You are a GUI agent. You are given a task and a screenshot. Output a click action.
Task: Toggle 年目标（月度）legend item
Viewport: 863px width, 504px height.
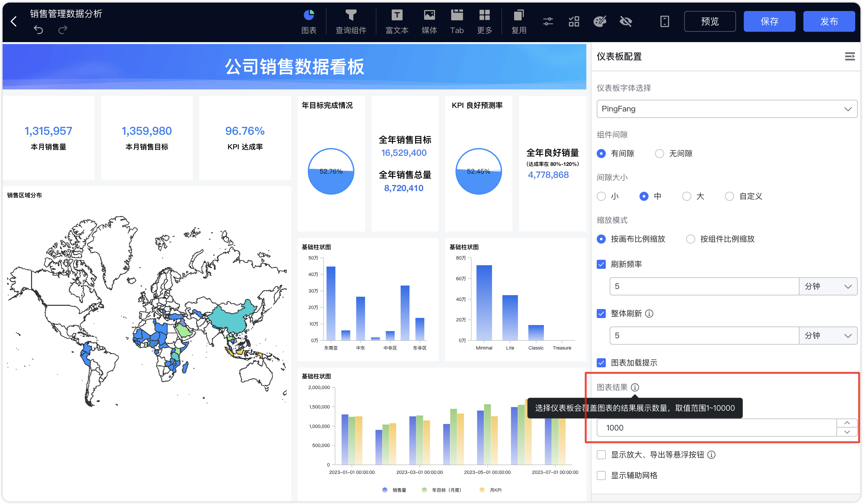pos(442,490)
